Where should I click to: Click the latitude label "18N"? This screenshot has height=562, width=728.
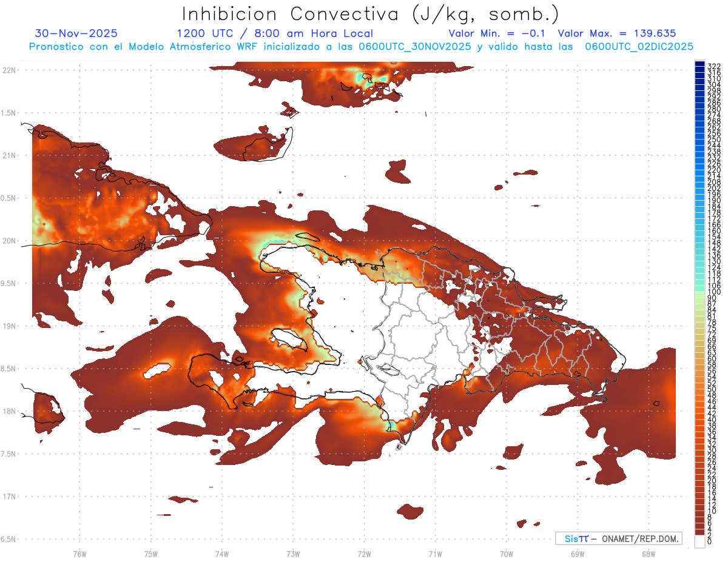click(10, 411)
